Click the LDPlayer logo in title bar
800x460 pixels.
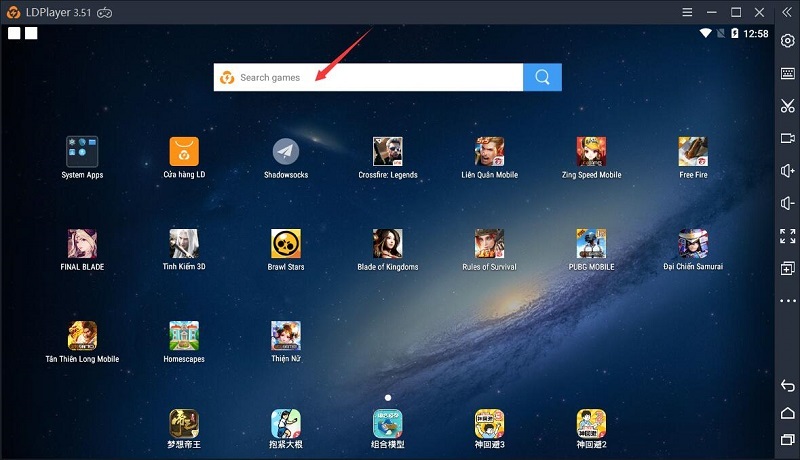click(x=14, y=12)
